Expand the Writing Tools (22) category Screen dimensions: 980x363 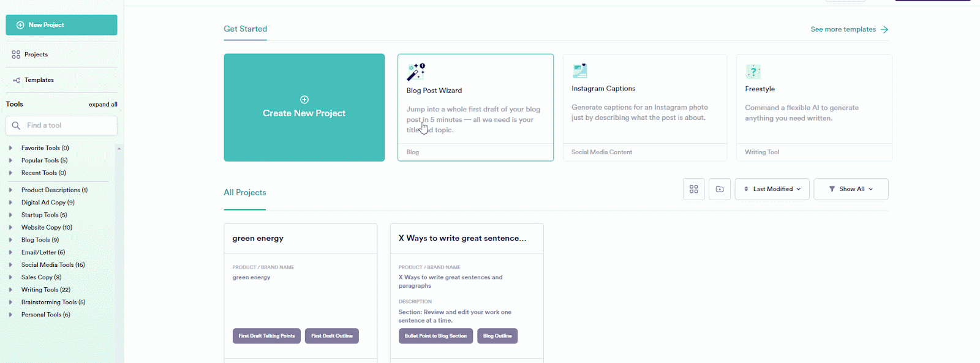coord(10,290)
